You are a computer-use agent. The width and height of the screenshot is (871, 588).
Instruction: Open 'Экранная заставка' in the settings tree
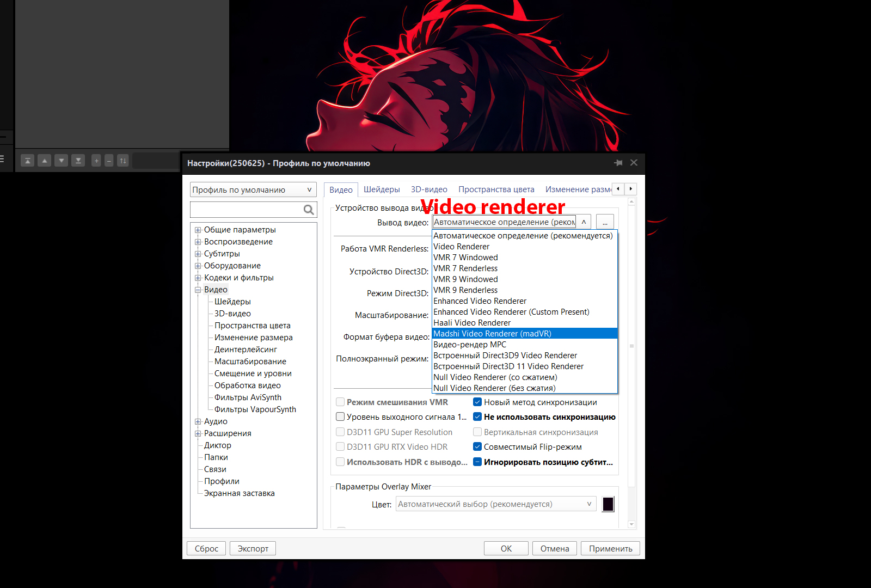(x=239, y=493)
